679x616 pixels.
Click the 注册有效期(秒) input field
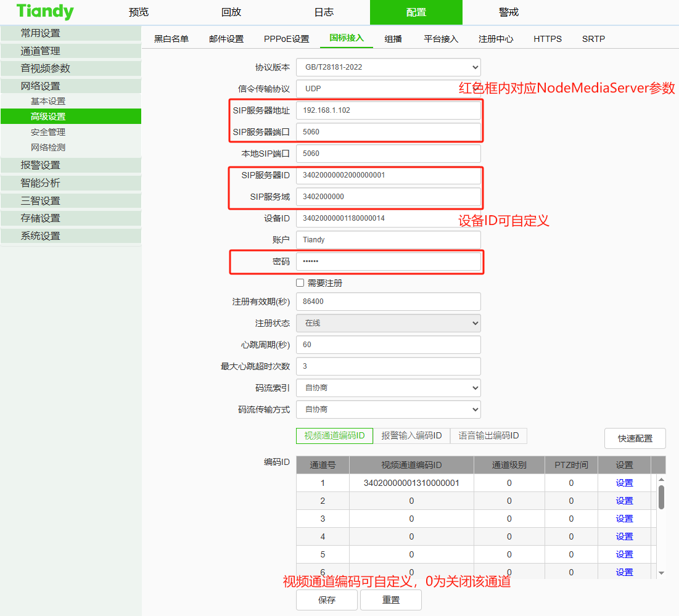(389, 302)
